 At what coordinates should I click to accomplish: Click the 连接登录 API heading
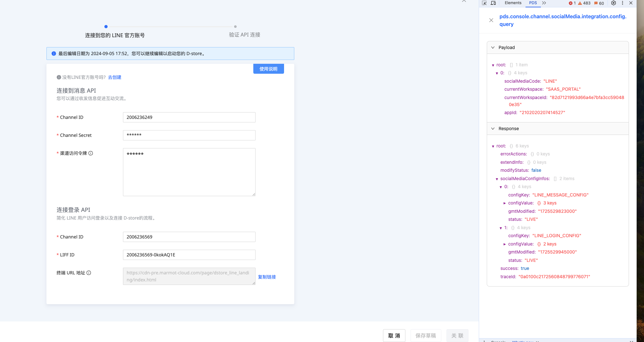(73, 210)
